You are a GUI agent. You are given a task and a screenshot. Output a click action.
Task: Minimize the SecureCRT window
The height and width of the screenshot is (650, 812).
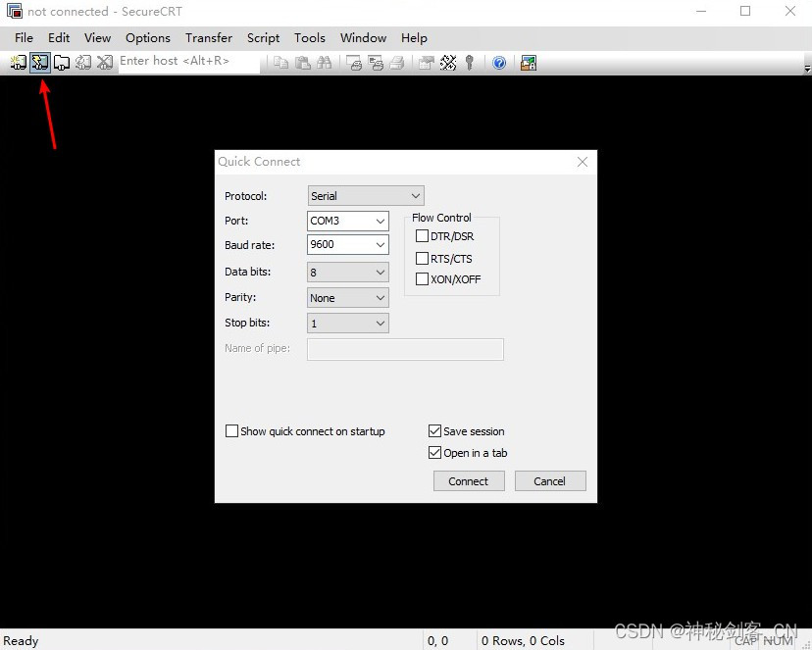(x=701, y=11)
